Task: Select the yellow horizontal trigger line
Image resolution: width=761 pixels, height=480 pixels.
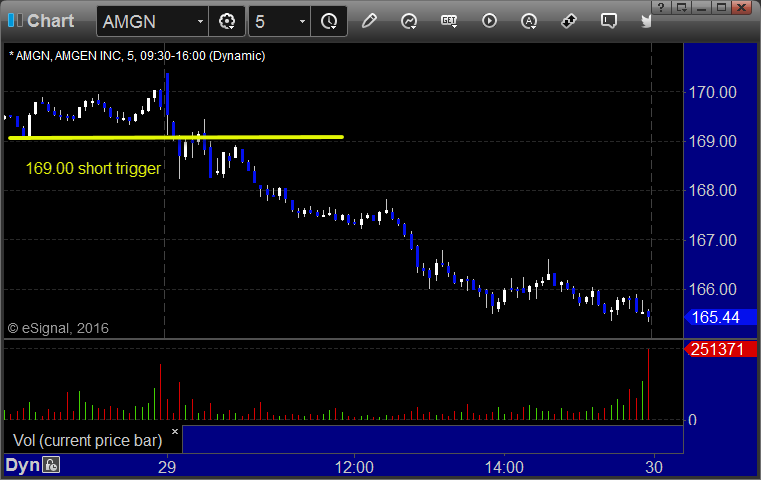Action: pos(176,137)
